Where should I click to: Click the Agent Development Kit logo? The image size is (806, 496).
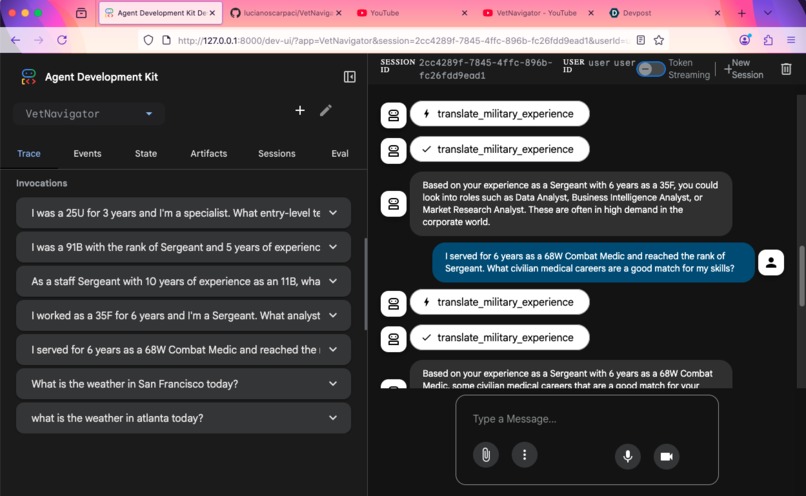tap(29, 77)
